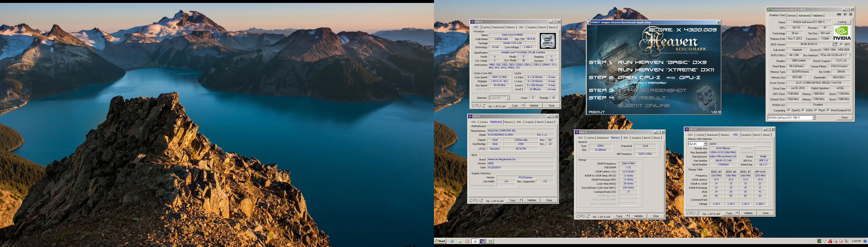Screen dimensions: 868x247
Task: Click Run Heaven "Xtreme" DX11 link
Action: click(666, 70)
